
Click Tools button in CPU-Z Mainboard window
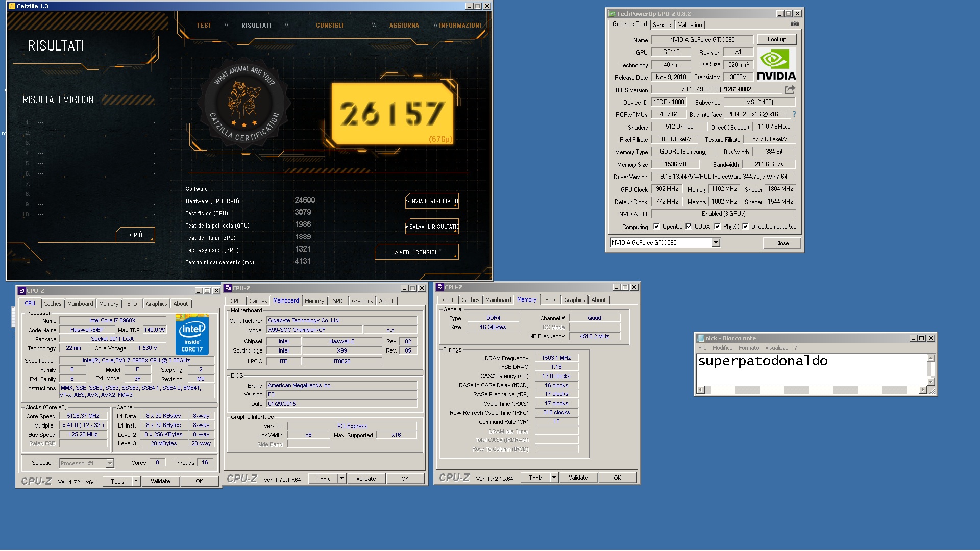tap(323, 479)
